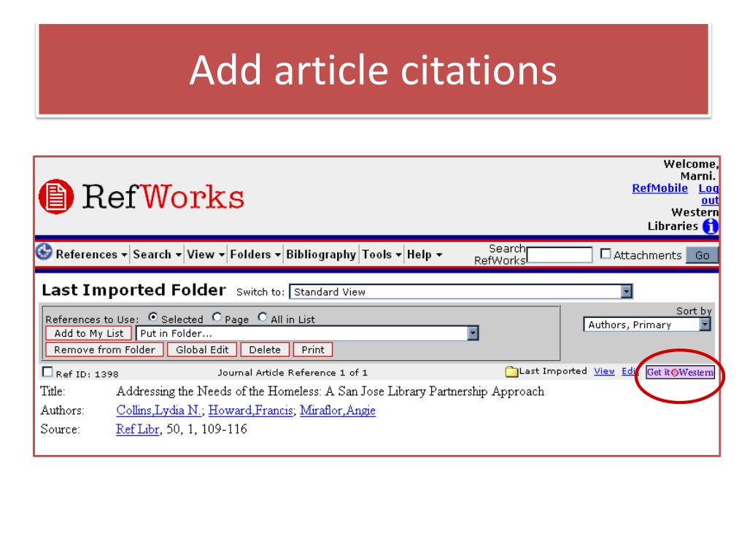The image size is (747, 560).
Task: Click the blue info icon beside Libraries
Action: pyautogui.click(x=710, y=226)
